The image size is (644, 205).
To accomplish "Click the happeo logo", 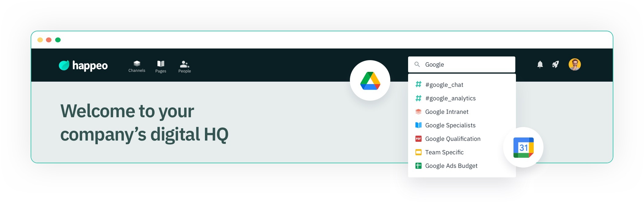I will click(83, 65).
